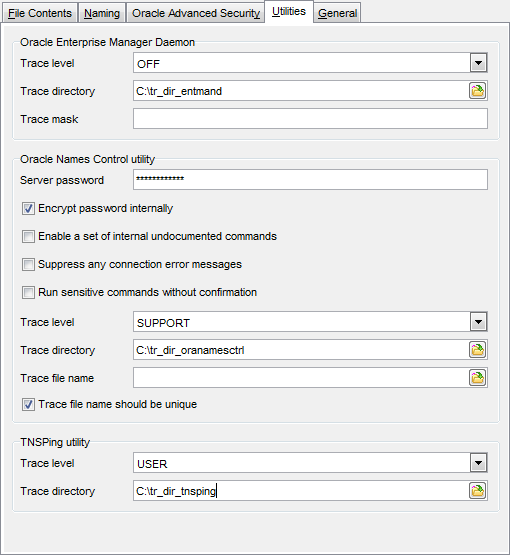Check Run sensitive commands without confirmation

click(28, 292)
